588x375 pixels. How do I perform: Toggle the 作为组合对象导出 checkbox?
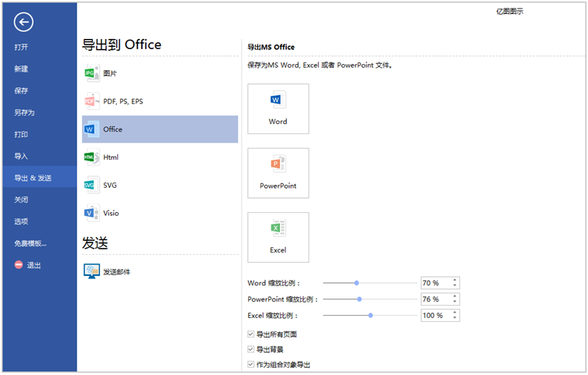251,364
